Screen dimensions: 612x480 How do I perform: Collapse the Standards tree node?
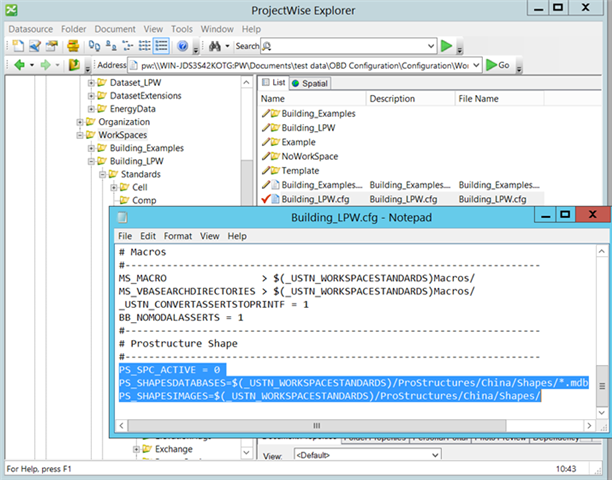click(102, 174)
